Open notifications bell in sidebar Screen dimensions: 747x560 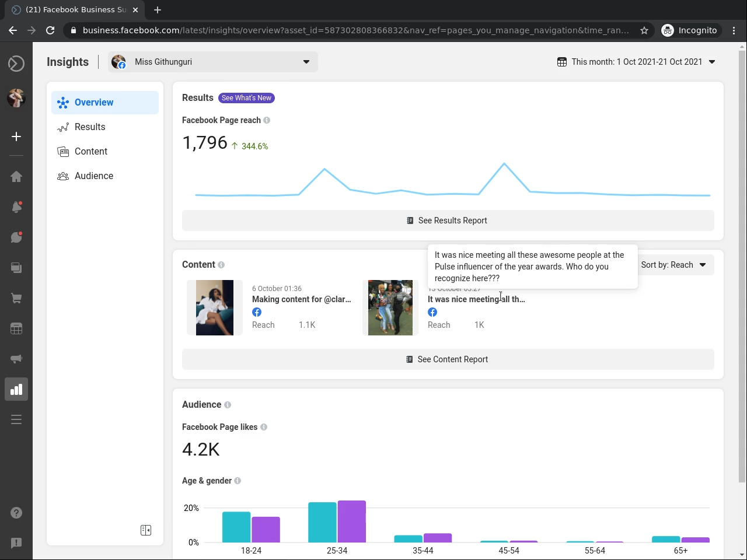click(16, 207)
